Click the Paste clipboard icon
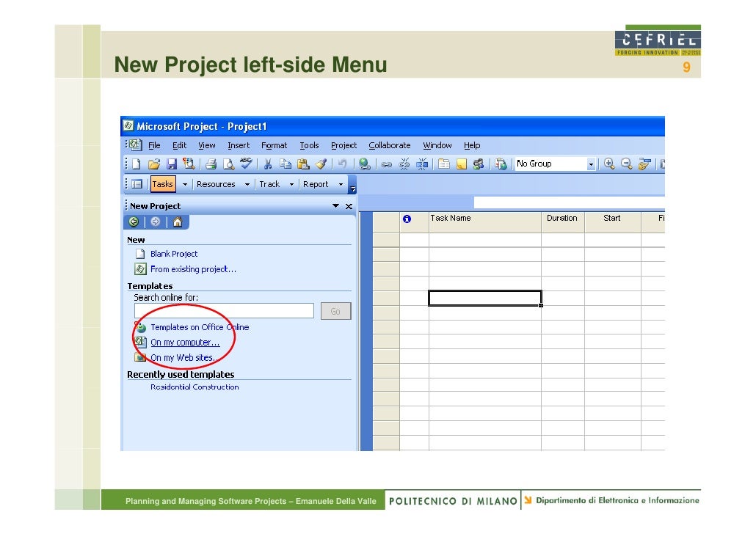The width and height of the screenshot is (756, 534). (303, 164)
